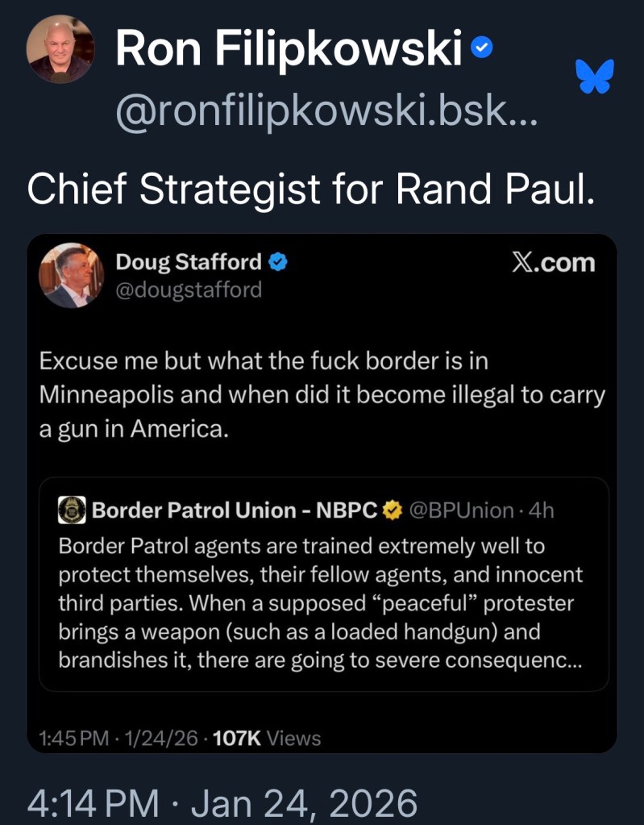Click the Bluesky butterfly logo
The width and height of the screenshot is (644, 825).
[595, 76]
